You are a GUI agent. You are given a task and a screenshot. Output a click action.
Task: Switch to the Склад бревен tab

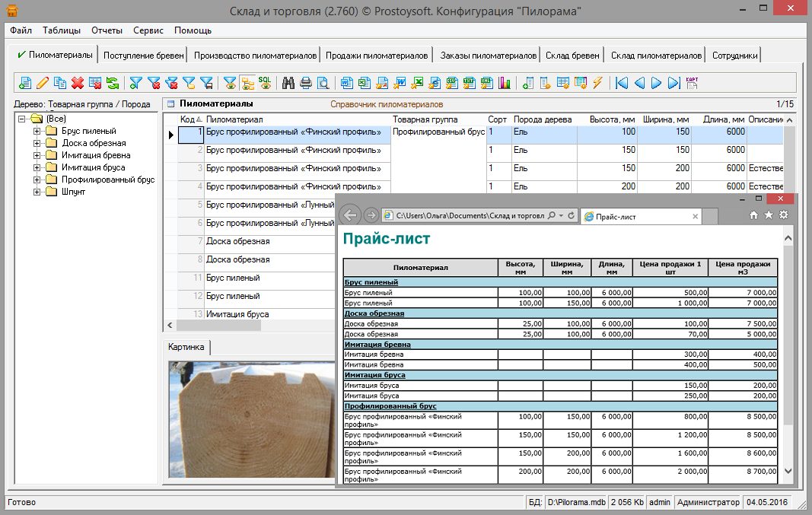pos(574,56)
